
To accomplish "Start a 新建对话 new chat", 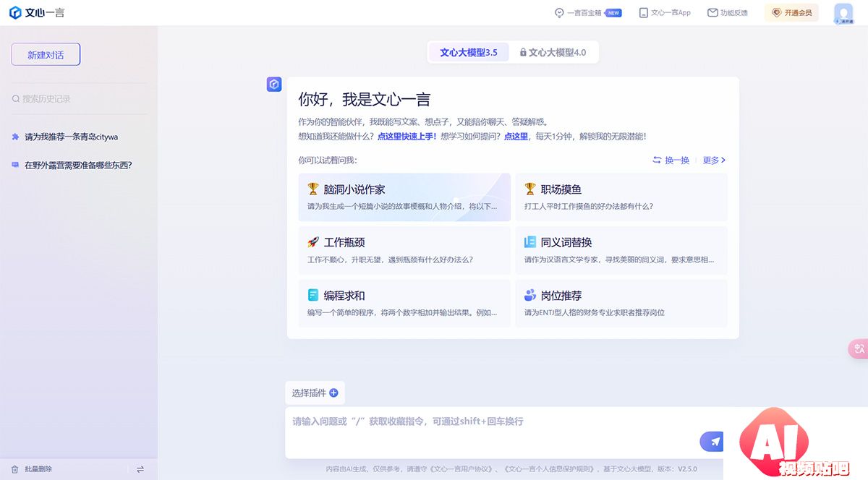I will pos(46,55).
